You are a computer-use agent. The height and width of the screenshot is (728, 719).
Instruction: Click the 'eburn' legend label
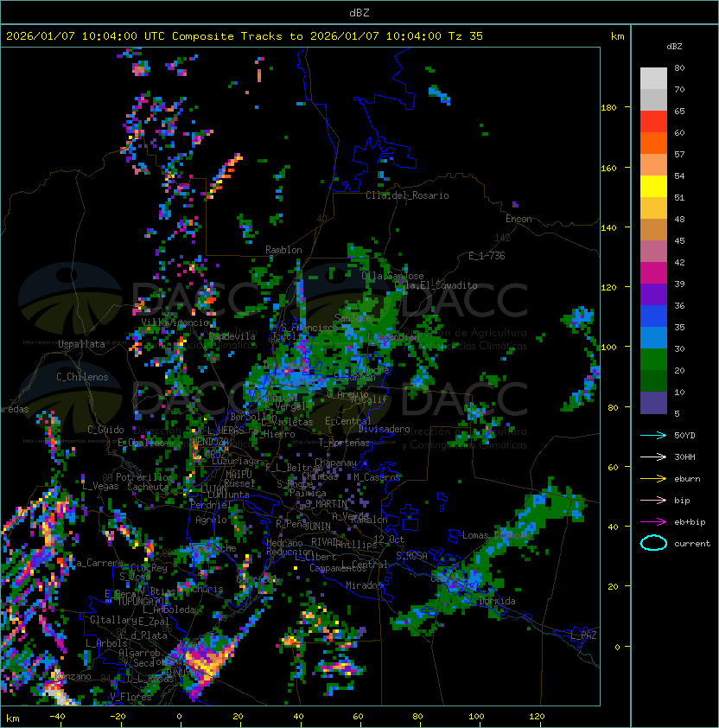click(x=687, y=479)
